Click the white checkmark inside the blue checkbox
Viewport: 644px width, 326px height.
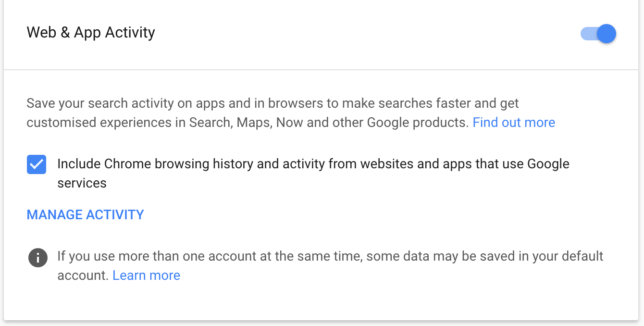(37, 165)
